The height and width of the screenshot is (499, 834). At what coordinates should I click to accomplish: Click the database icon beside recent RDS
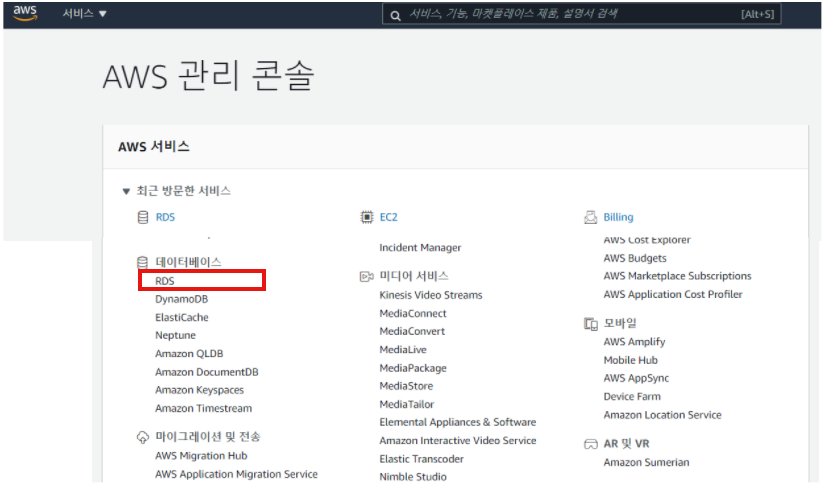[x=143, y=218]
